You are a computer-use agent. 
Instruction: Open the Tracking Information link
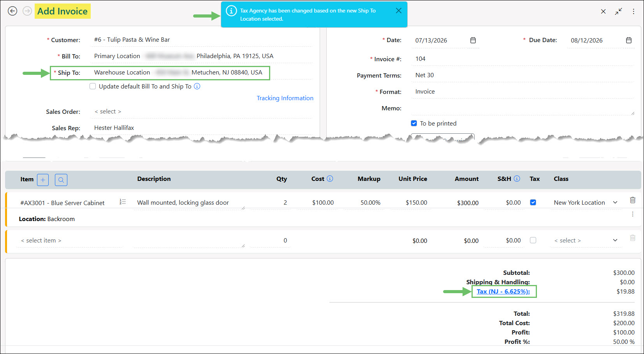point(285,98)
